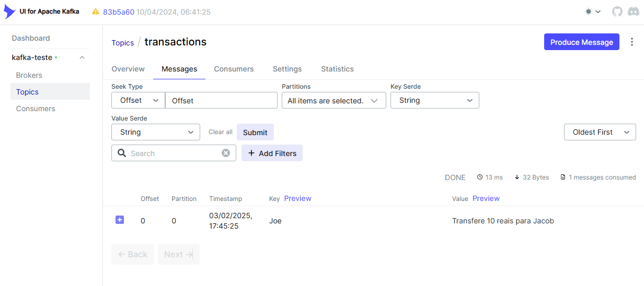This screenshot has width=644, height=286.
Task: Click Preview link next to Value
Action: (x=486, y=198)
